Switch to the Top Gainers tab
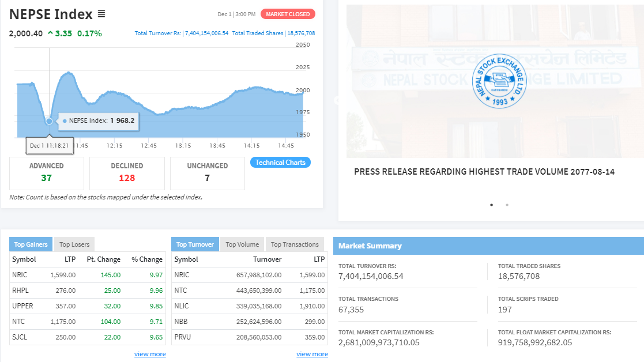The height and width of the screenshot is (362, 644). tap(31, 244)
